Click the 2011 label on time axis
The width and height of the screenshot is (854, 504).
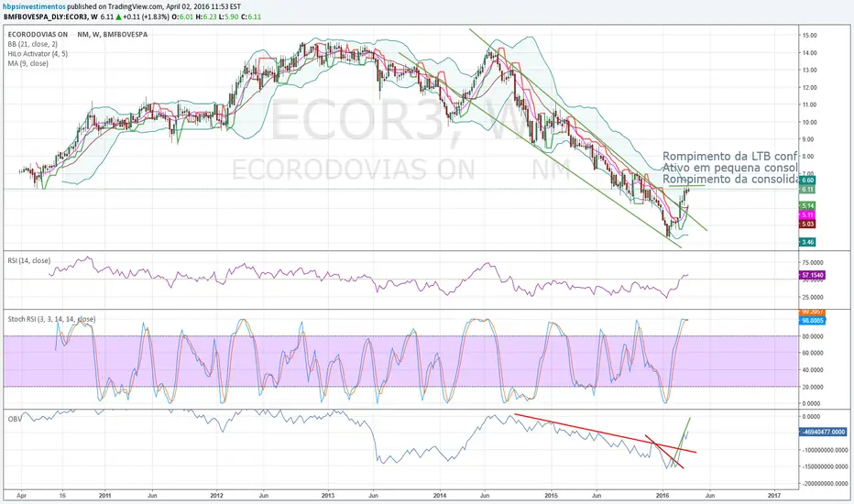tap(105, 496)
